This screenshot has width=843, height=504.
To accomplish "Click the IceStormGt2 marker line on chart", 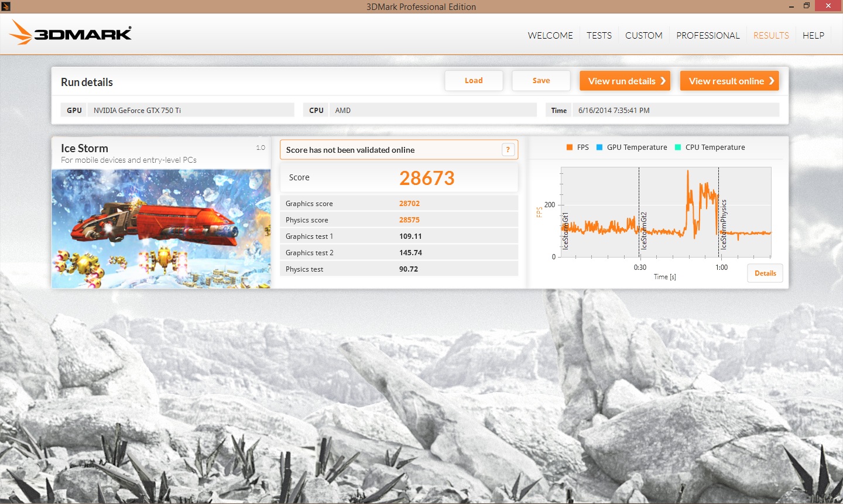I will click(x=639, y=212).
